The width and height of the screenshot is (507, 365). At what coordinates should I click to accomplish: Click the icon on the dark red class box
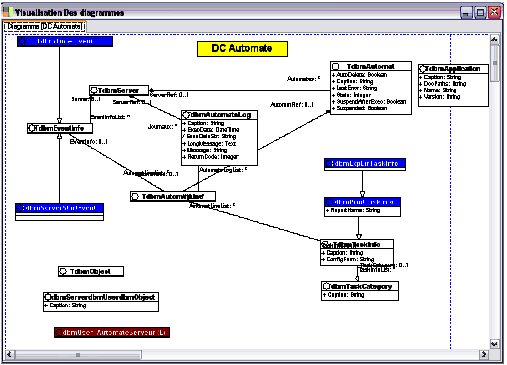point(59,332)
